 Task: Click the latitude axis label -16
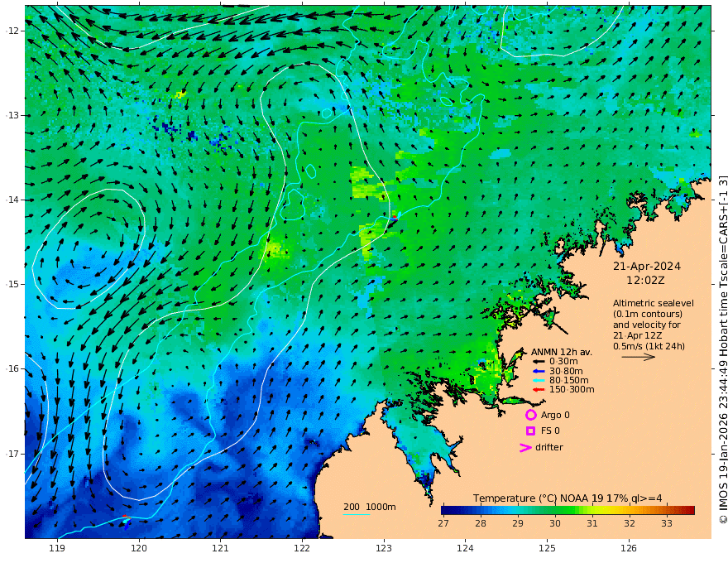pos(12,368)
